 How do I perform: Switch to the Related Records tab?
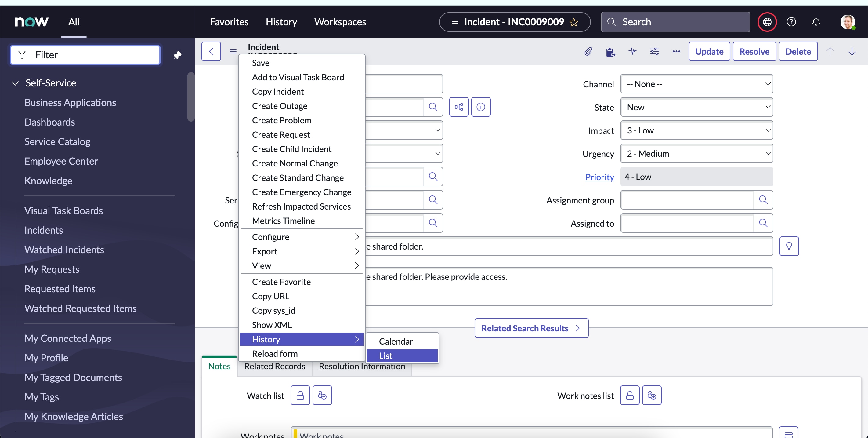click(x=275, y=366)
